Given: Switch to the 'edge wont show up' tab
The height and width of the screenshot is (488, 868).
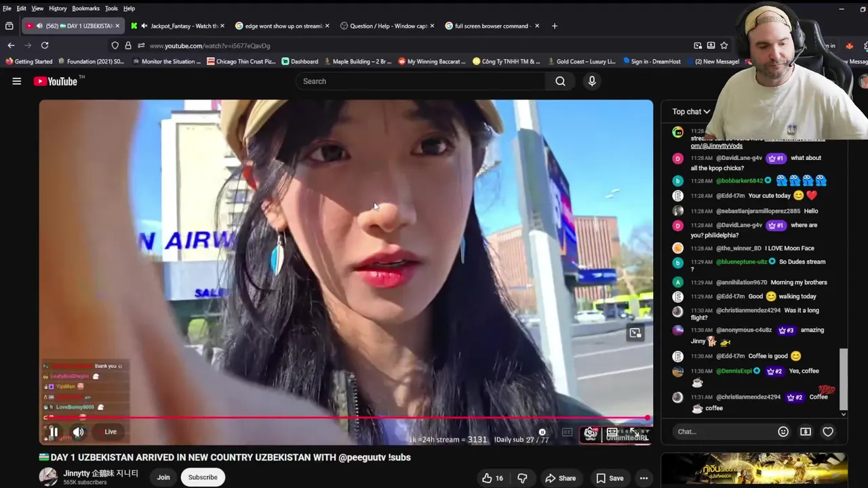Looking at the screenshot, I should pyautogui.click(x=281, y=26).
